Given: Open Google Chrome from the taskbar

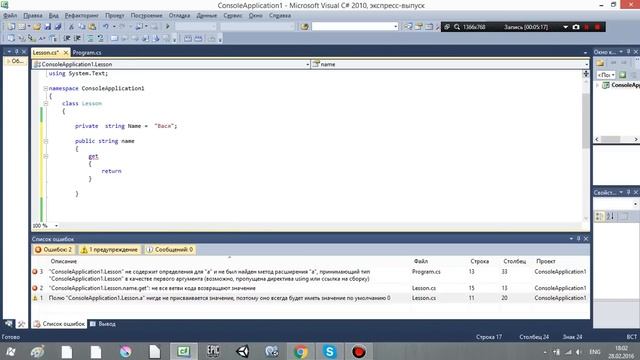Looking at the screenshot, I should 300,352.
